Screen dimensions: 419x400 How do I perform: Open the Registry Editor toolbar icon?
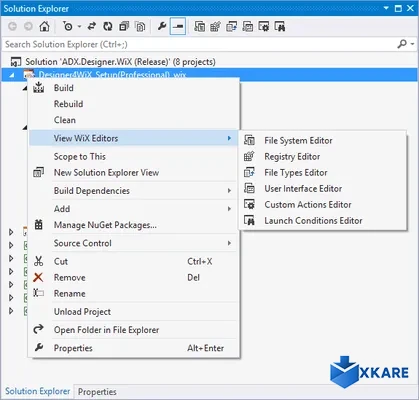point(215,26)
